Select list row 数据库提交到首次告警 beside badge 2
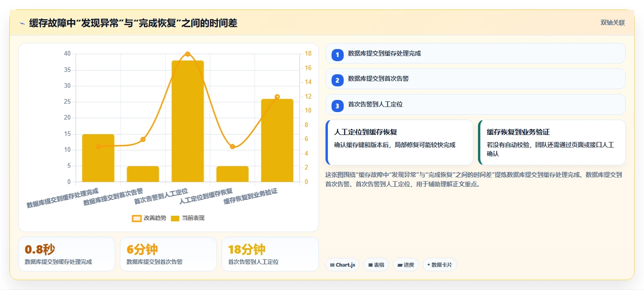Viewport: 644px width, 290px height. (475, 79)
